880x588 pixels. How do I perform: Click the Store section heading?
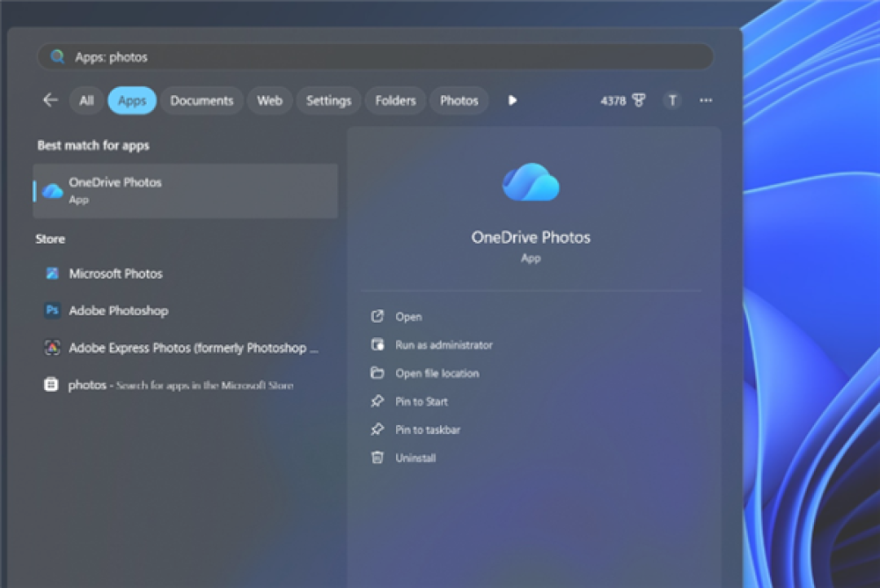pyautogui.click(x=50, y=239)
